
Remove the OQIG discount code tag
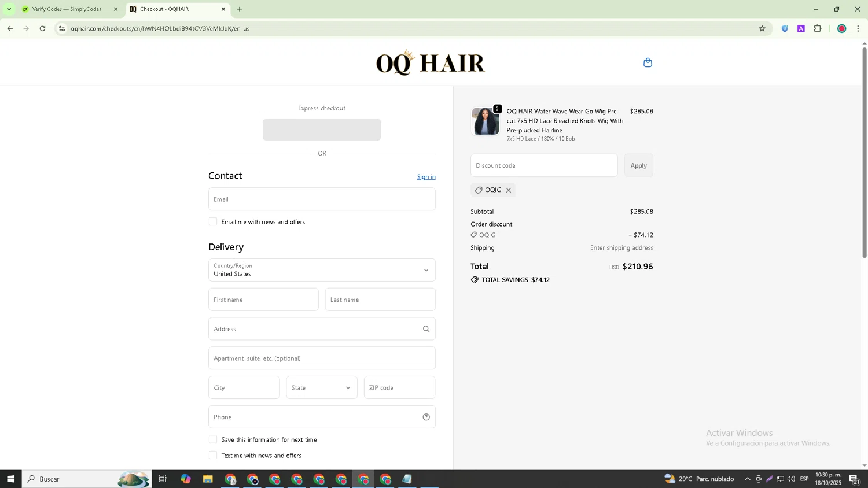click(509, 190)
